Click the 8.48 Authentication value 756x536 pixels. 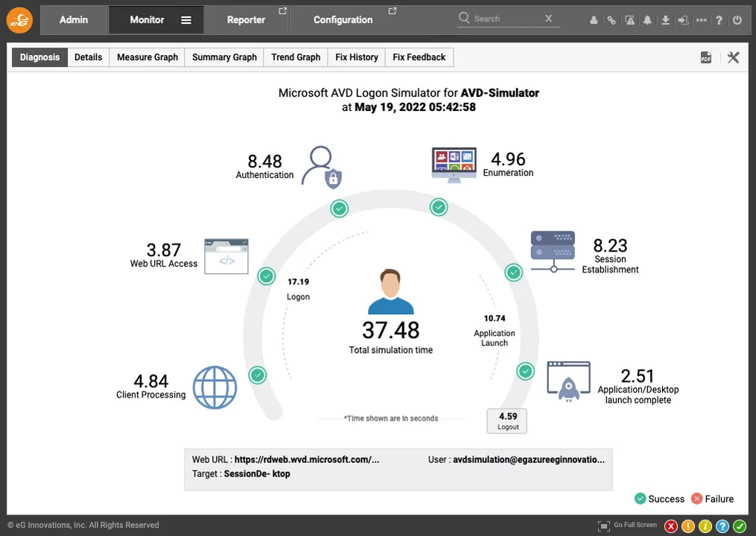tap(264, 161)
